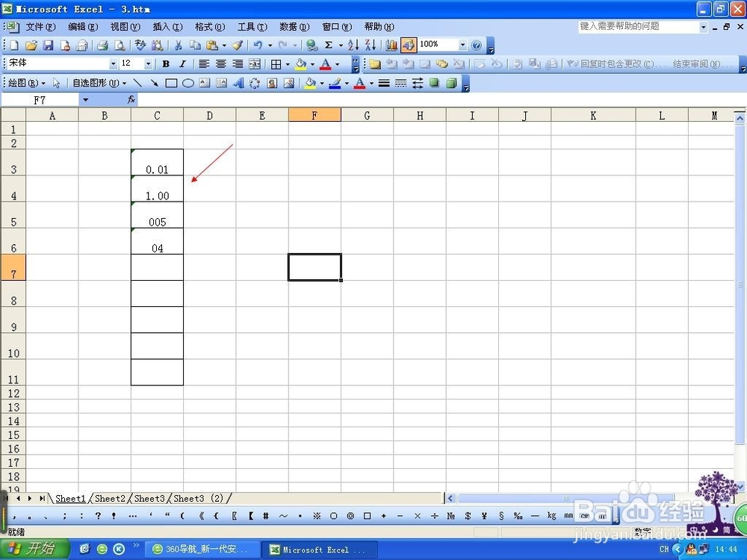
Task: Apply yellow fill color with the paint bucket
Action: [x=301, y=63]
